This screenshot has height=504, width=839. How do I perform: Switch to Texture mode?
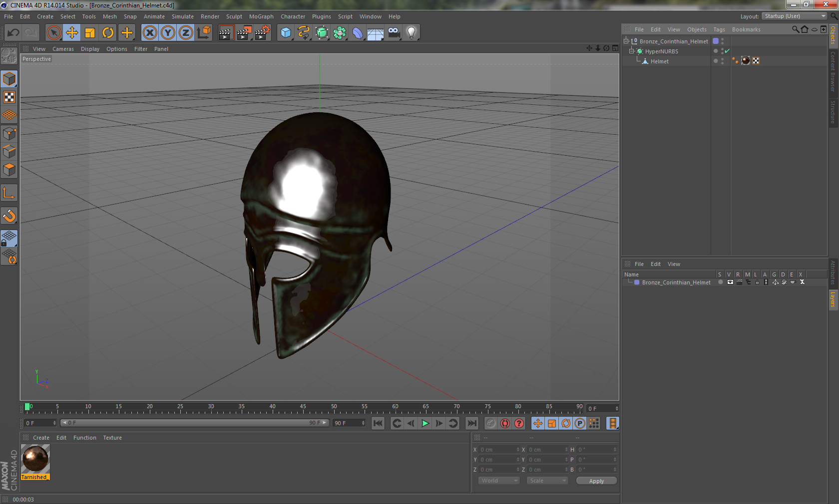(9, 97)
